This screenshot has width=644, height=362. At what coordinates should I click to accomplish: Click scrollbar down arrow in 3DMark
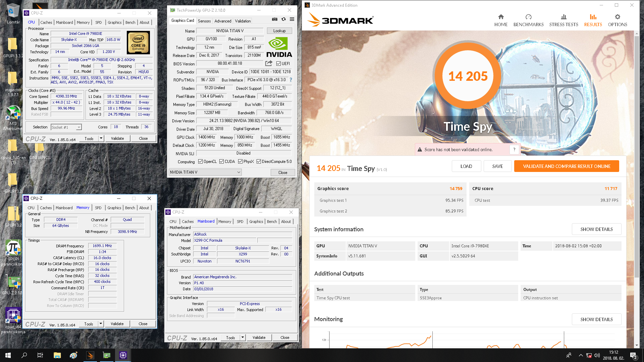pos(637,345)
